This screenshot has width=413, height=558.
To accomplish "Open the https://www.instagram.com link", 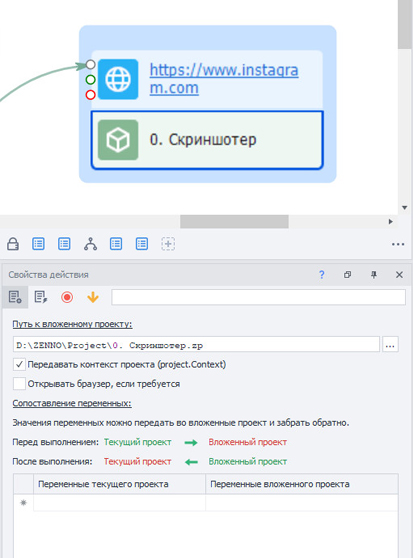I will (x=224, y=79).
